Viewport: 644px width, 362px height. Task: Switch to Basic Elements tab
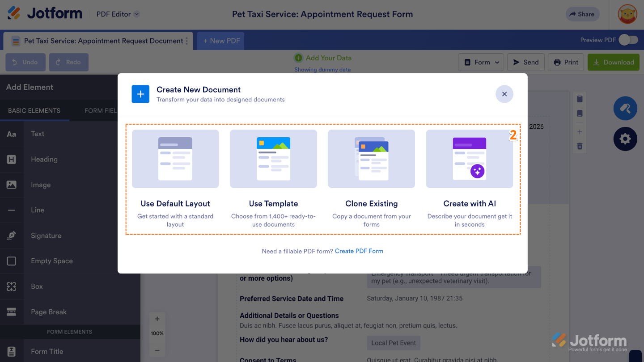point(34,111)
